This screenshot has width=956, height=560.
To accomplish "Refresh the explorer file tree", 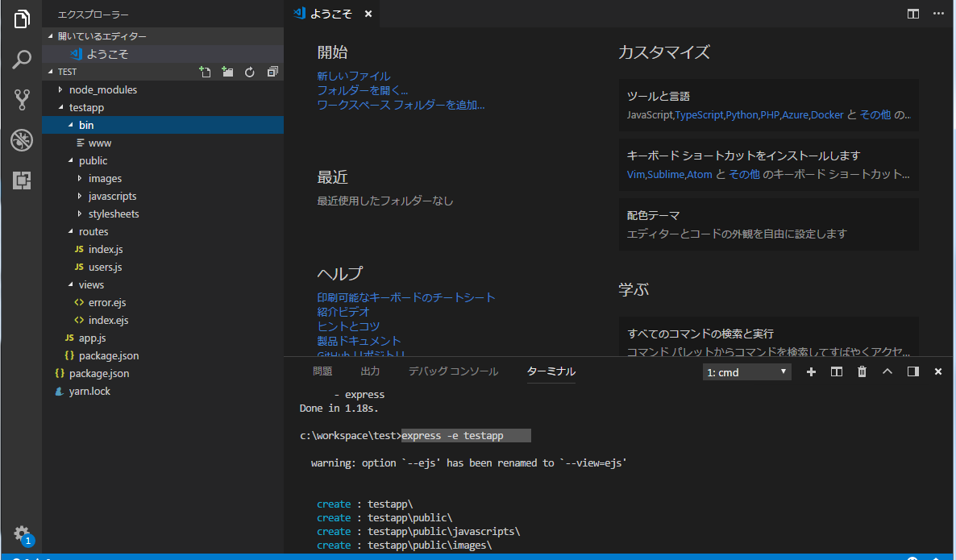I will coord(250,72).
